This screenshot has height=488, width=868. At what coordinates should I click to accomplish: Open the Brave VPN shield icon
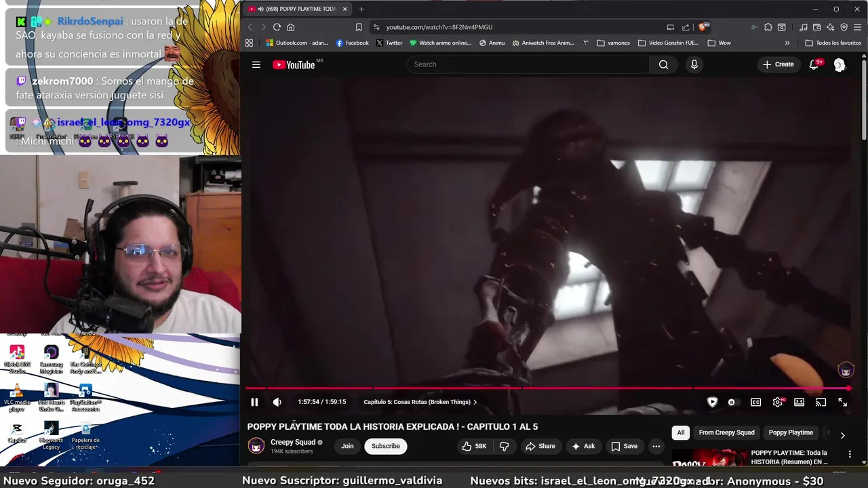click(x=844, y=27)
